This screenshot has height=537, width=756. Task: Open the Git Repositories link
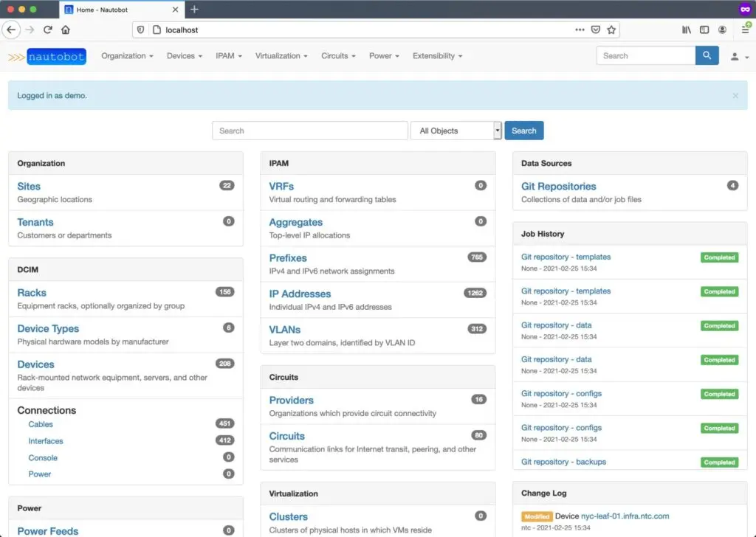coord(558,187)
